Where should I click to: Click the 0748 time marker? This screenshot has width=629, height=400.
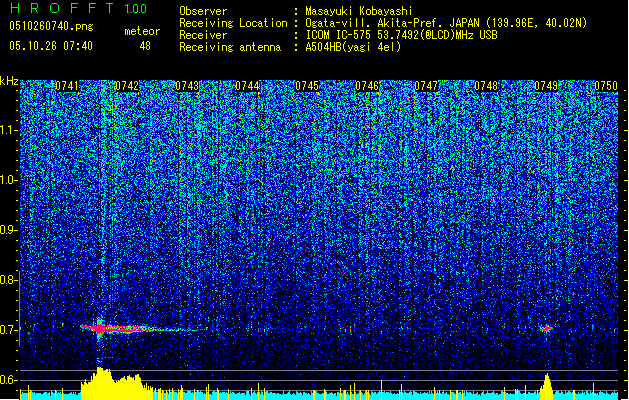[x=486, y=86]
